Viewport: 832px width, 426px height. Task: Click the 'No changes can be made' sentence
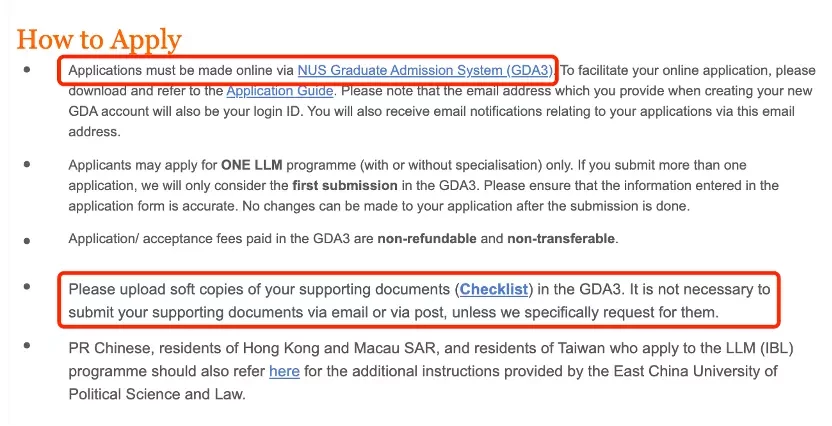[x=466, y=206]
